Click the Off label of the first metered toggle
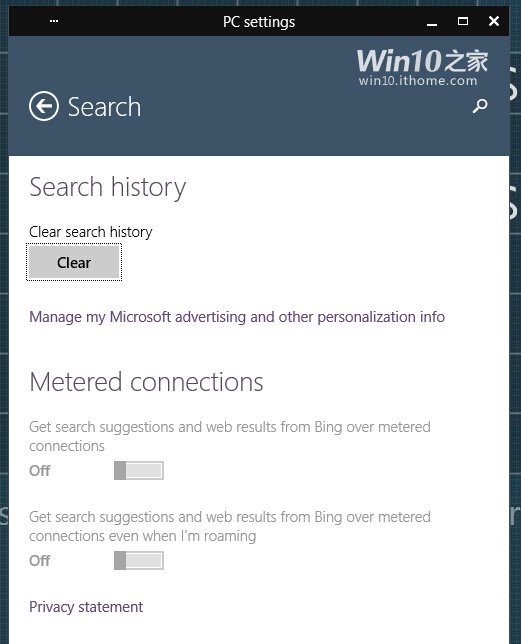The image size is (521, 644). click(39, 471)
